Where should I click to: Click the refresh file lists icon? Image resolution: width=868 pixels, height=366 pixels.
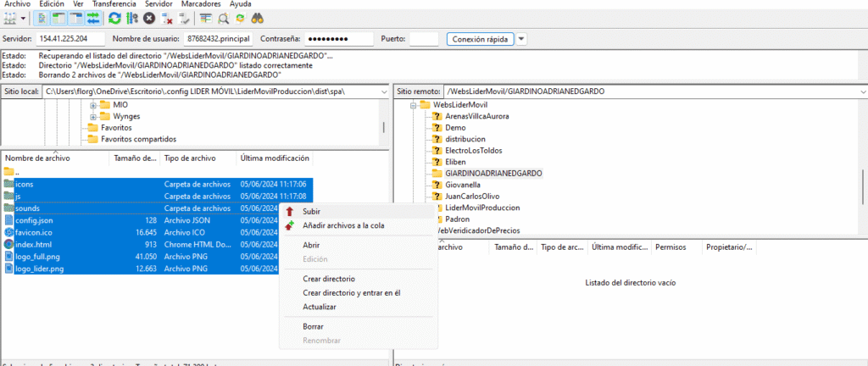(x=114, y=18)
